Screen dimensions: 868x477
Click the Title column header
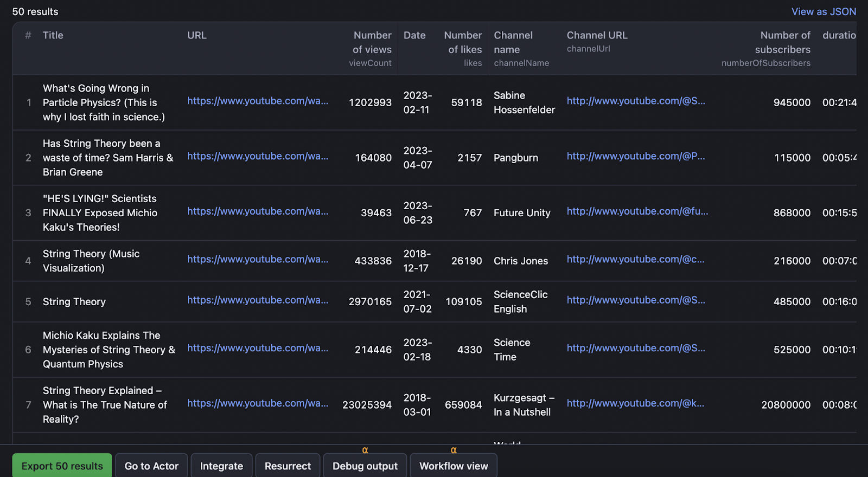pyautogui.click(x=53, y=35)
